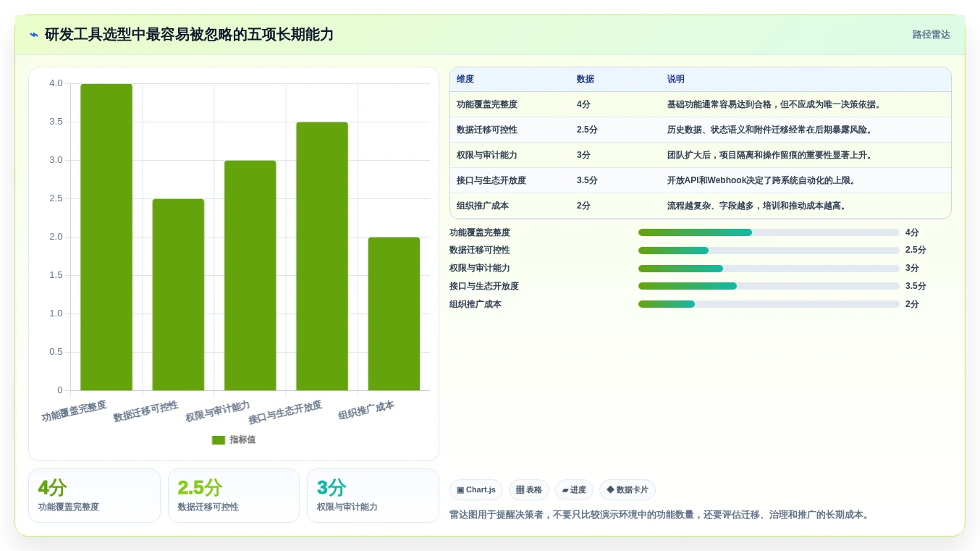Viewport: 980px width, 551px height.
Task: Click the chart x-axis label 功能覆盖完整度
Action: pyautogui.click(x=74, y=411)
